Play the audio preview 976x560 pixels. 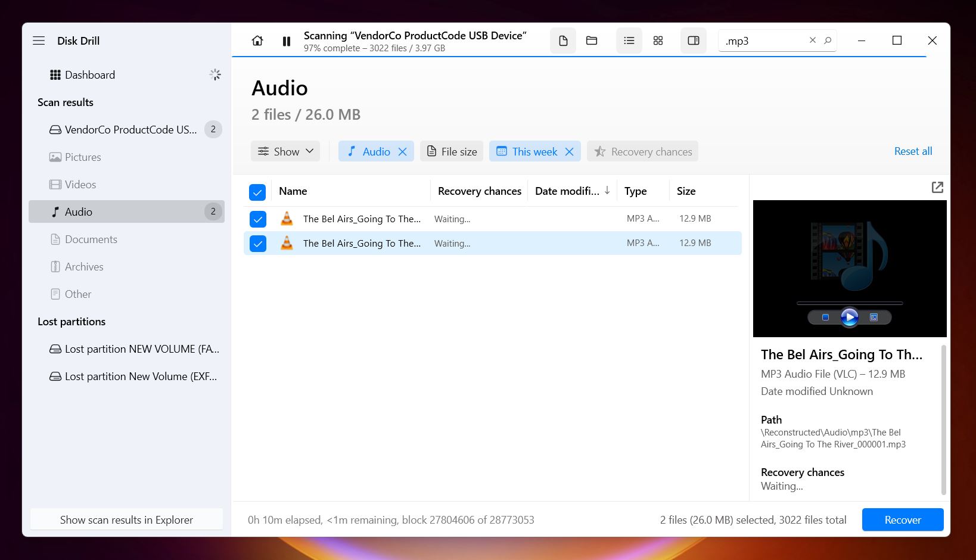coord(849,317)
